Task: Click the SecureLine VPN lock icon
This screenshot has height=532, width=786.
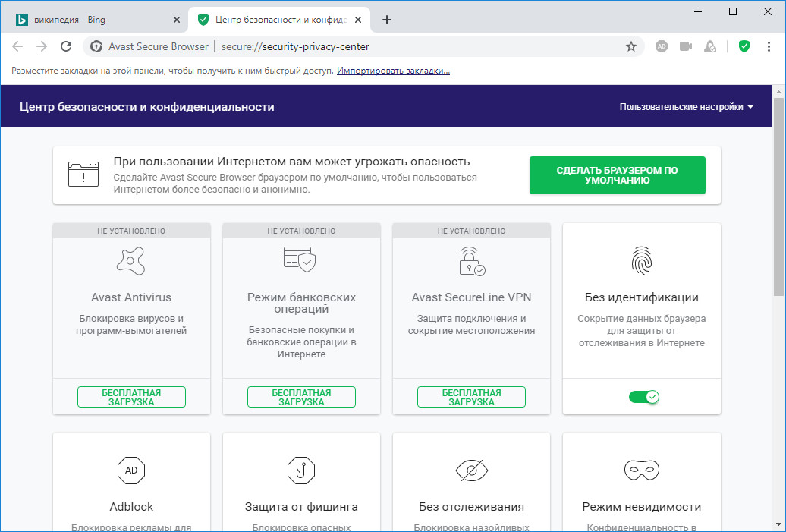Action: coord(472,261)
